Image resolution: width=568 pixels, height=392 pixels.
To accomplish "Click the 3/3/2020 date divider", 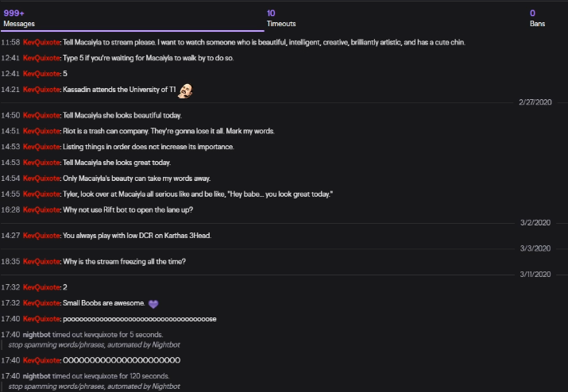I will [535, 248].
